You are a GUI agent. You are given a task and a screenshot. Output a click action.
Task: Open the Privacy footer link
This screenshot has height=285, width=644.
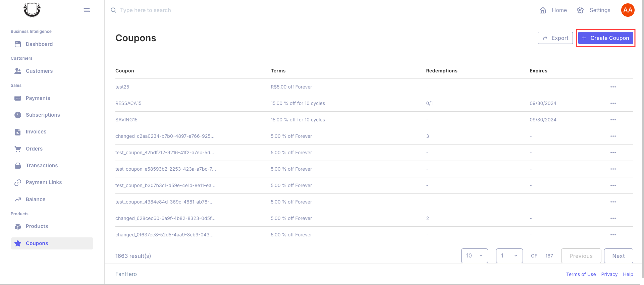609,274
